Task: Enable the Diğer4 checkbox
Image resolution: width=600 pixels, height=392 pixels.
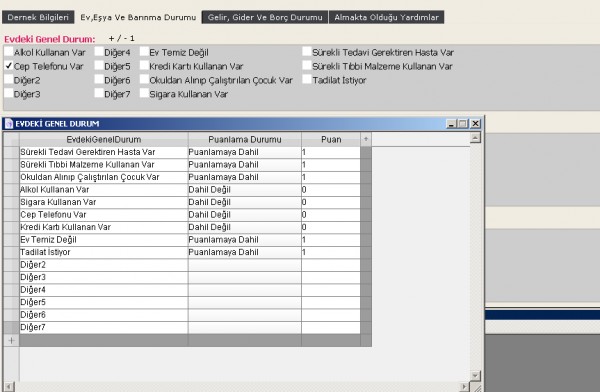Action: point(99,51)
